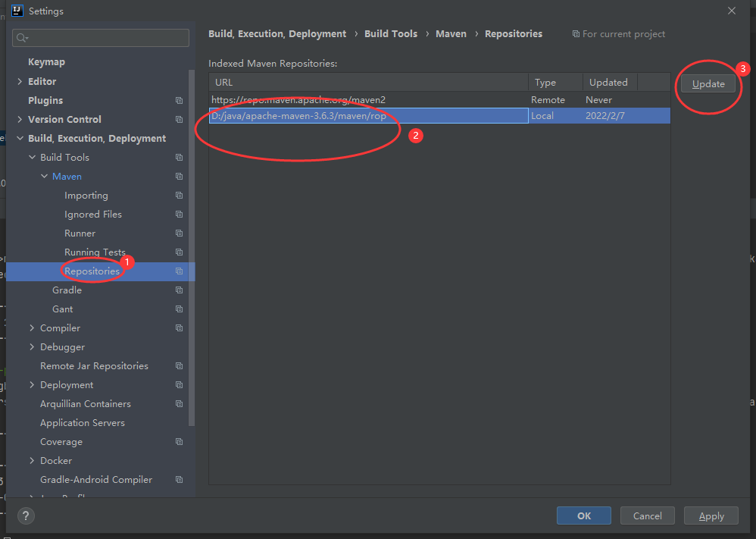
Task: Click the Cancel button
Action: coord(647,515)
